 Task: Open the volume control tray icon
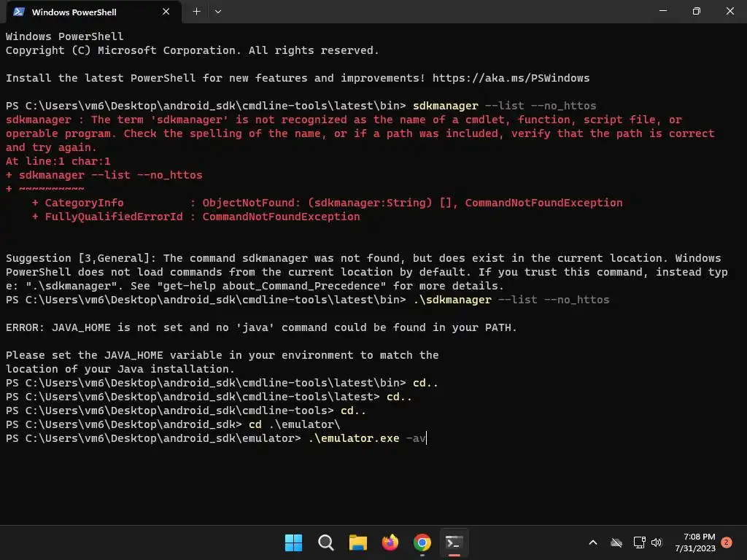pyautogui.click(x=657, y=542)
